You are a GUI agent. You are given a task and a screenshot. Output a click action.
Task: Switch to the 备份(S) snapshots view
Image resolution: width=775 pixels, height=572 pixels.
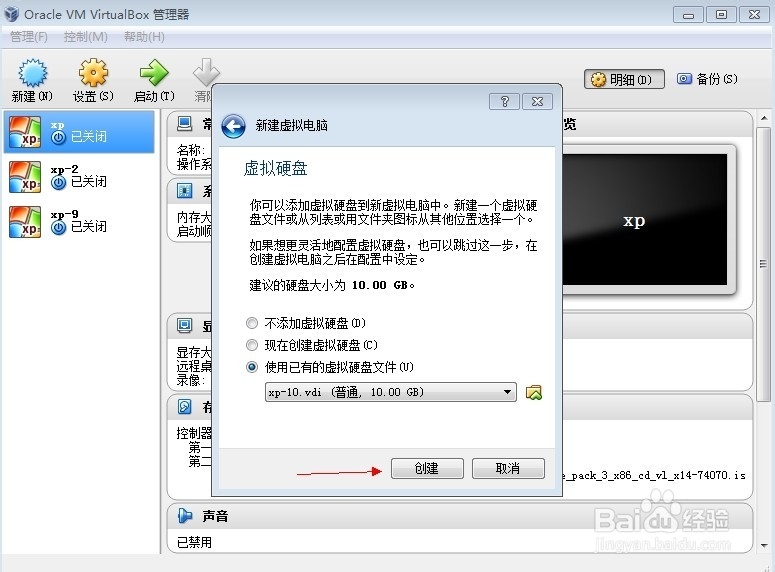[708, 79]
